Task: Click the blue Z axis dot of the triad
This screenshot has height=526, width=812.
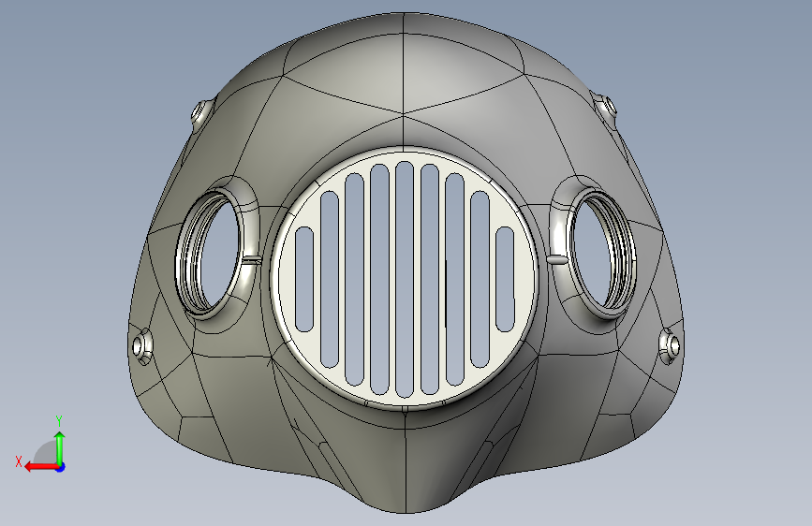Action: pos(61,467)
